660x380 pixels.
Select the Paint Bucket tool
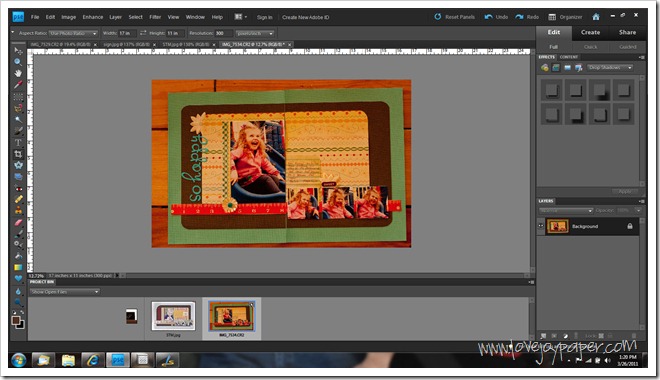(18, 256)
